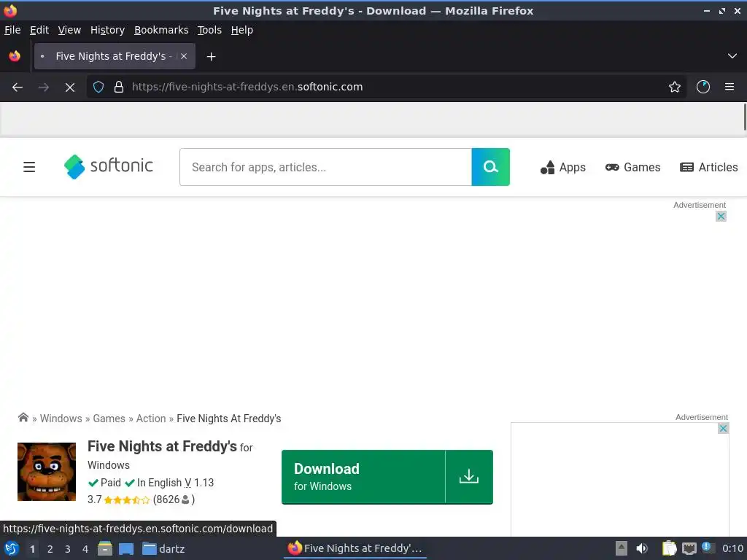Open the File menu
This screenshot has height=560, width=747.
pos(12,30)
